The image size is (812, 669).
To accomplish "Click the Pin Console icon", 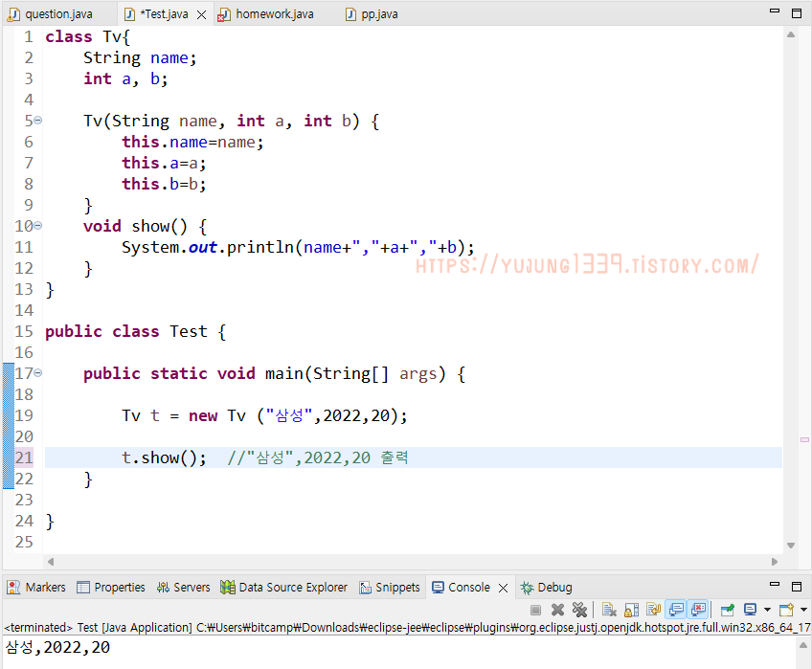I will (727, 610).
